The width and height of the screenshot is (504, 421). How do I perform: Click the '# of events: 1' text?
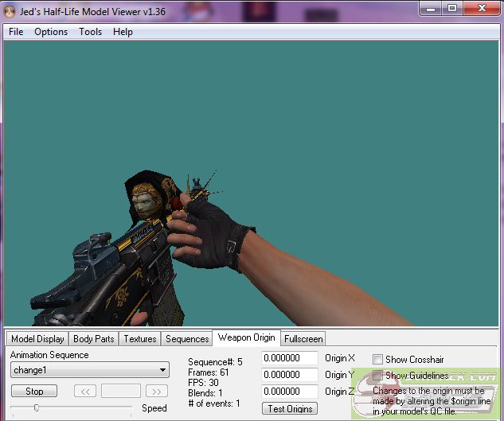(x=214, y=403)
